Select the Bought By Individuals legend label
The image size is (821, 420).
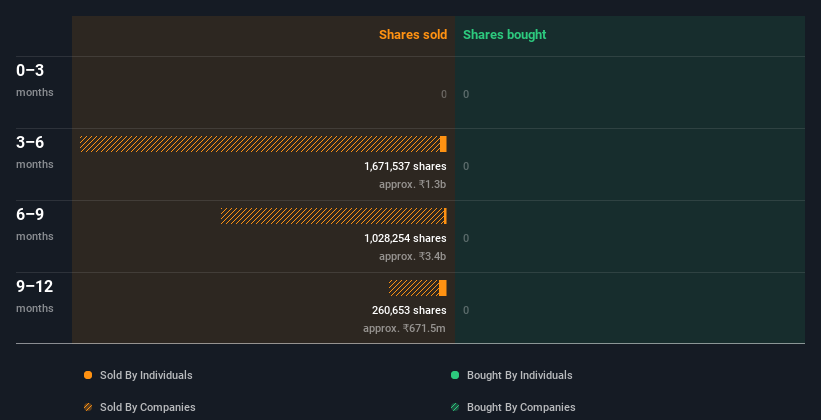coord(519,375)
